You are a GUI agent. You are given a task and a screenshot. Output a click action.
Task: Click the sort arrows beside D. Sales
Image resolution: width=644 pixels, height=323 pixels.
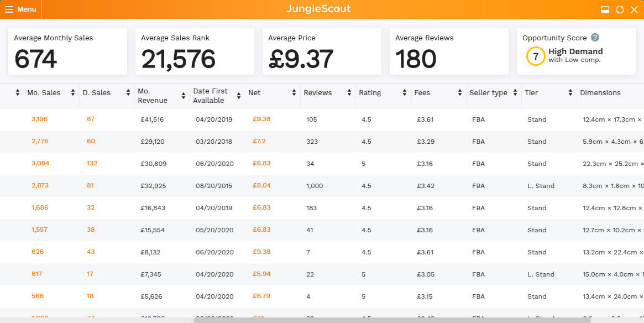pos(128,93)
